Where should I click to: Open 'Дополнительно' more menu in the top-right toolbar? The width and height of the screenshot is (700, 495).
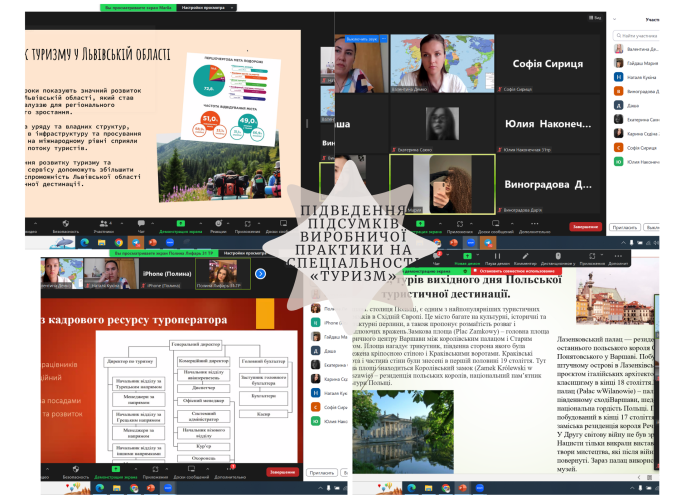tap(534, 226)
